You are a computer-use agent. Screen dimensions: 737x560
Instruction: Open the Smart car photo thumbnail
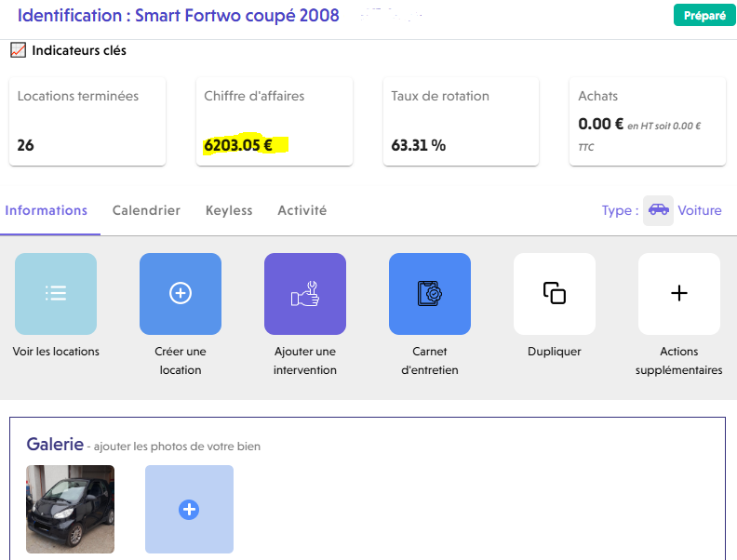[x=70, y=509]
